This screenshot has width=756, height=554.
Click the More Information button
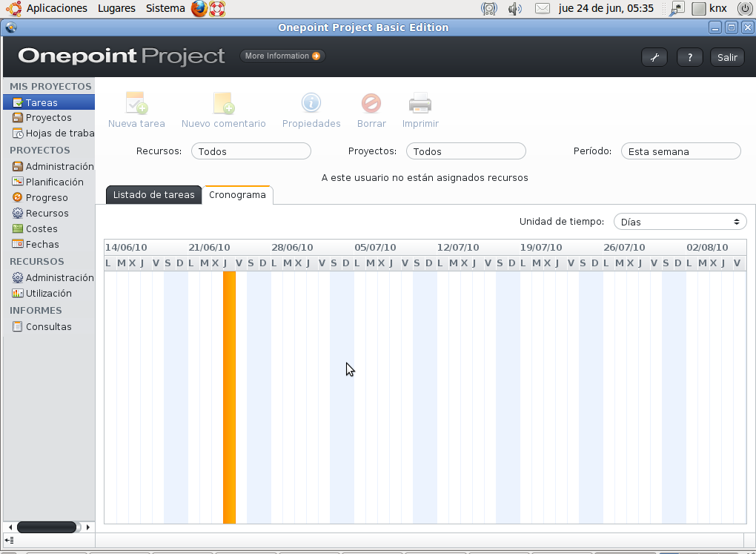point(282,56)
